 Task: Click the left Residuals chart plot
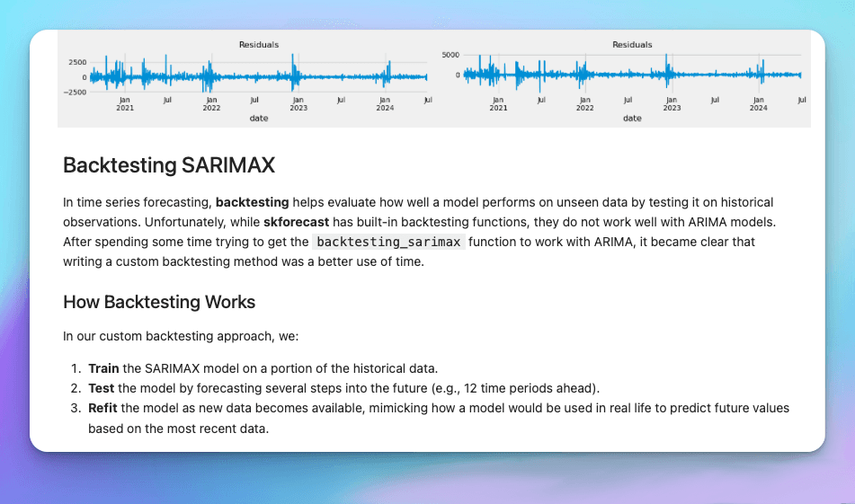click(x=258, y=75)
